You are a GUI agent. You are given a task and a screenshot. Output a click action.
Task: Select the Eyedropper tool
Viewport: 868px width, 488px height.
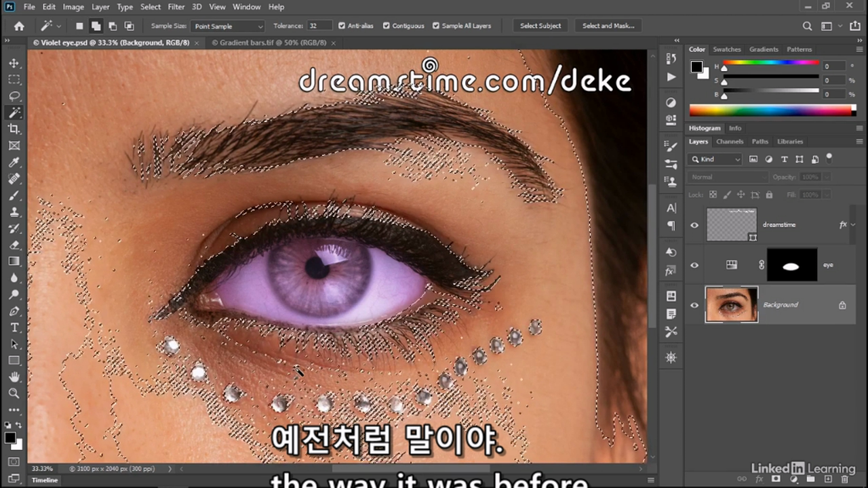tap(14, 162)
